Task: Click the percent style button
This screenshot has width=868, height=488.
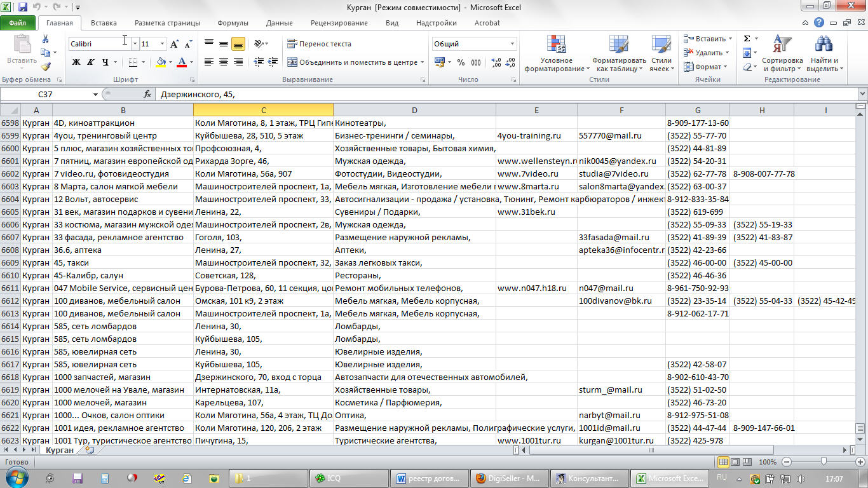Action: coord(461,62)
